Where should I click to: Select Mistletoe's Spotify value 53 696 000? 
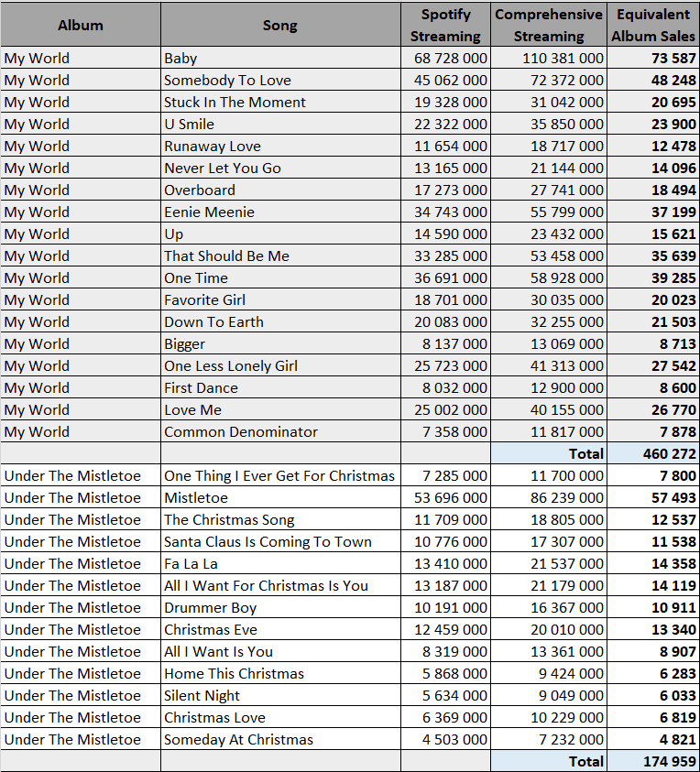tap(445, 498)
